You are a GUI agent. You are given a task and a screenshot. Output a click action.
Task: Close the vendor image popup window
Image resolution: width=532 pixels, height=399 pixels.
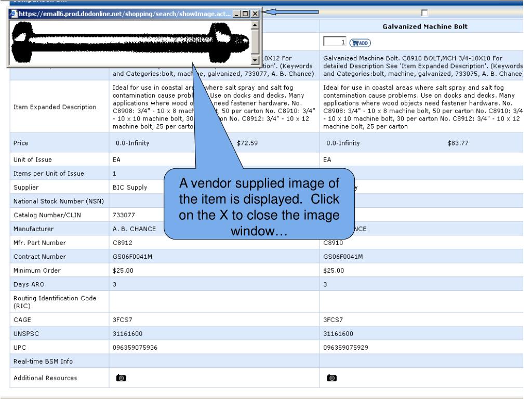click(255, 14)
